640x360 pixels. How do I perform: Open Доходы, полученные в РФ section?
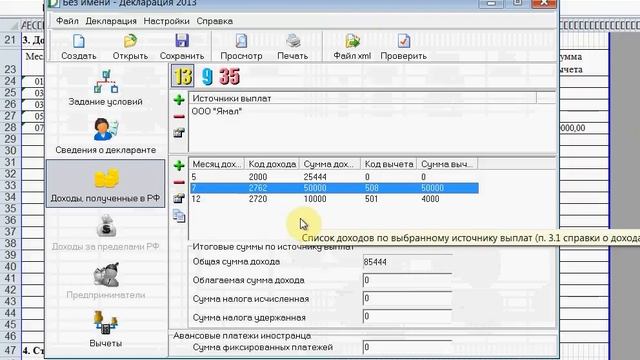click(x=106, y=184)
